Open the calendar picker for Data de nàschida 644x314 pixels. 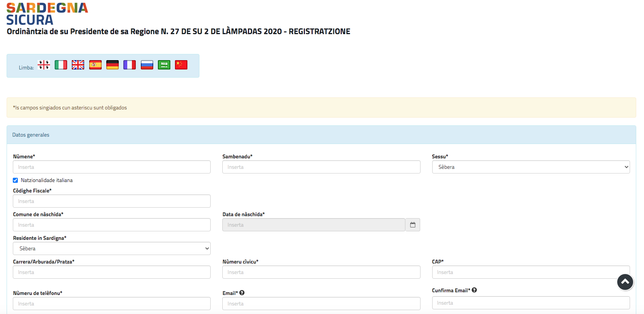click(413, 225)
